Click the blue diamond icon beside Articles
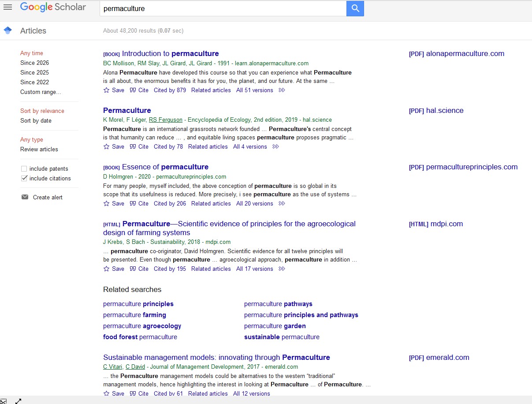 pos(7,30)
